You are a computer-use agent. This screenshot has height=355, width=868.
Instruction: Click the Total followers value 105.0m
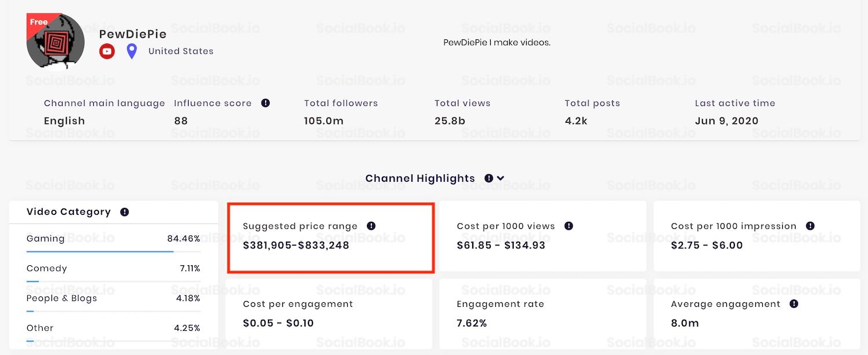[x=324, y=121]
